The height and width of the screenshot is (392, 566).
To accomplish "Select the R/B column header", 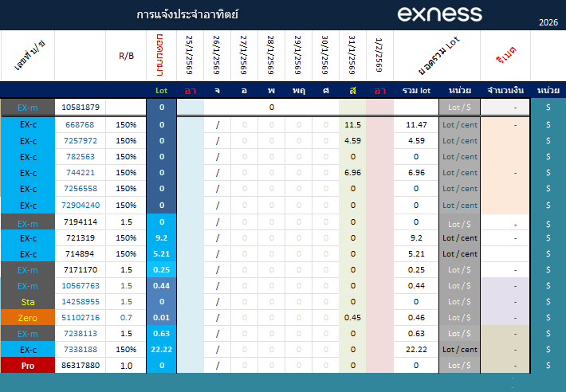I will (x=127, y=56).
